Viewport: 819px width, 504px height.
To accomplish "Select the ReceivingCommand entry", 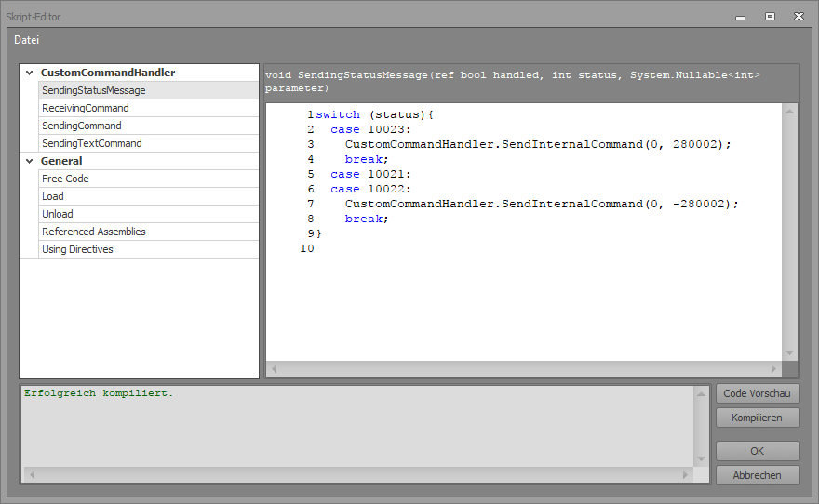I will 148,108.
